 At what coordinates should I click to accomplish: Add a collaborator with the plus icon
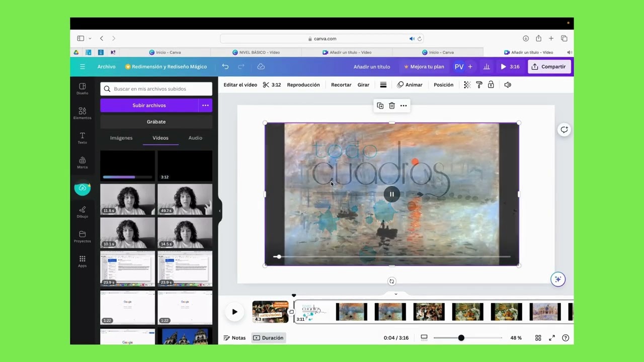pyautogui.click(x=470, y=66)
